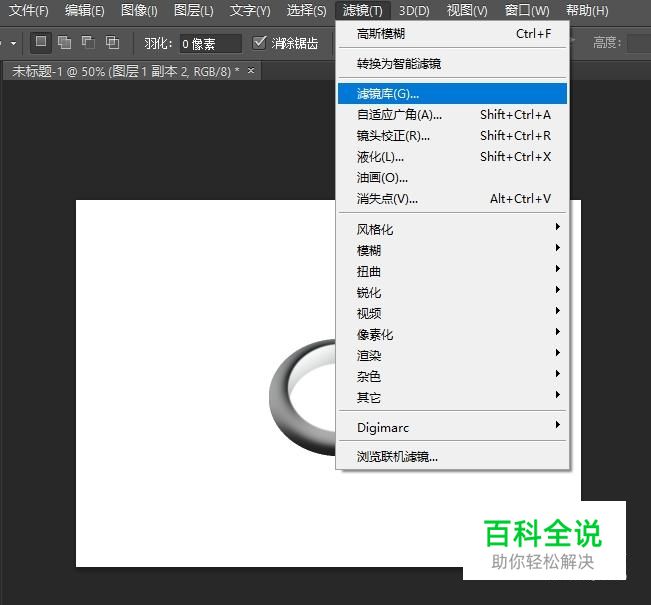Open 消失点(V)... vanishing point
The image size is (651, 605).
[x=453, y=199]
